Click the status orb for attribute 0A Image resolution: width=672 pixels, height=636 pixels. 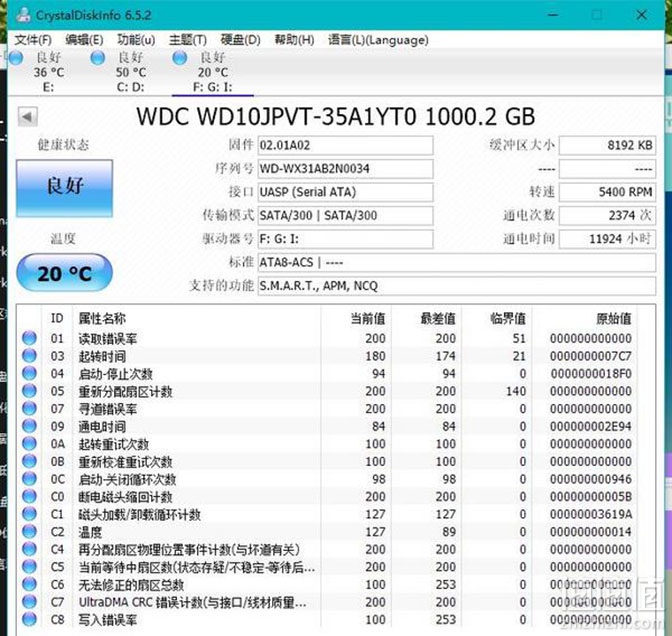[x=29, y=444]
